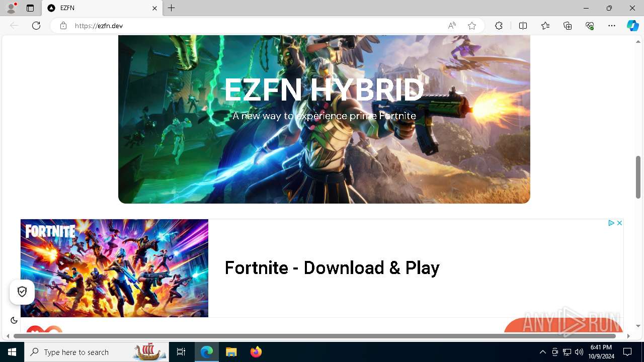Close the ad with the X icon

619,223
